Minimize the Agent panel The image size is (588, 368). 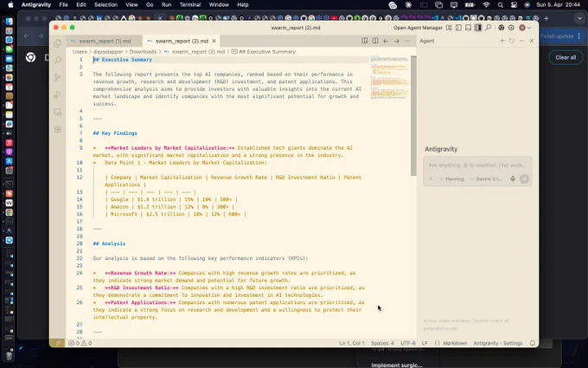pos(521,41)
